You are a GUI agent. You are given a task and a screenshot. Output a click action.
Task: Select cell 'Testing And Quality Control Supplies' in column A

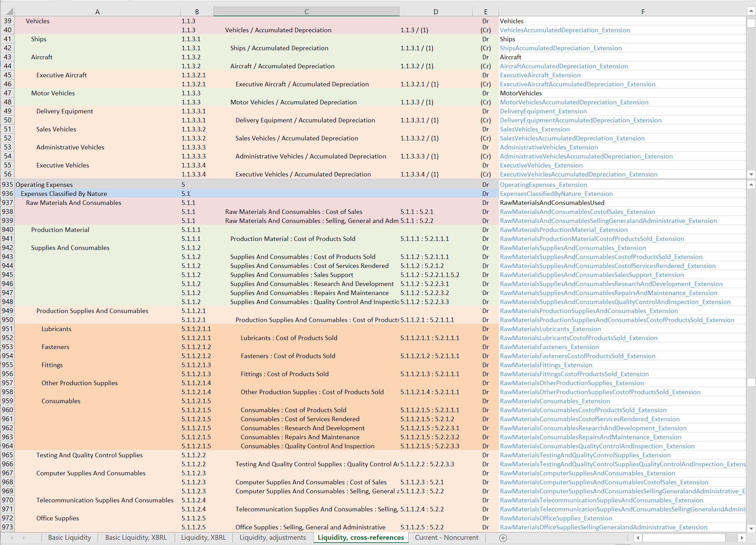point(97,455)
